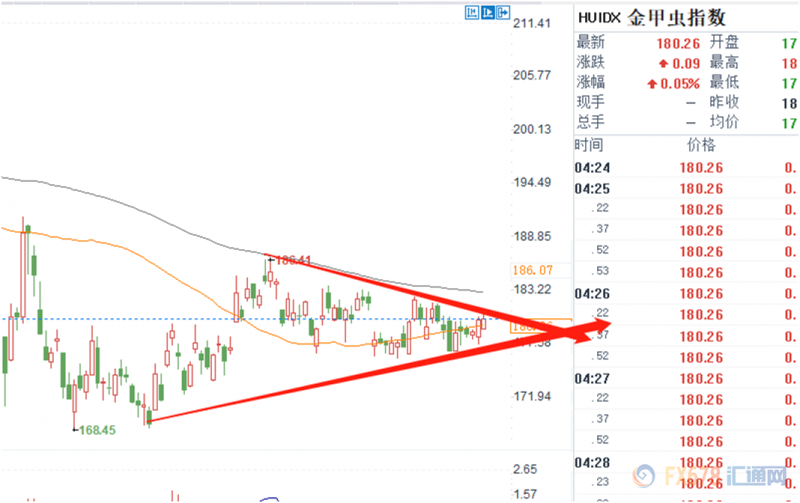800x503 pixels.
Task: Click the 最新 price 180.26
Action: click(678, 42)
